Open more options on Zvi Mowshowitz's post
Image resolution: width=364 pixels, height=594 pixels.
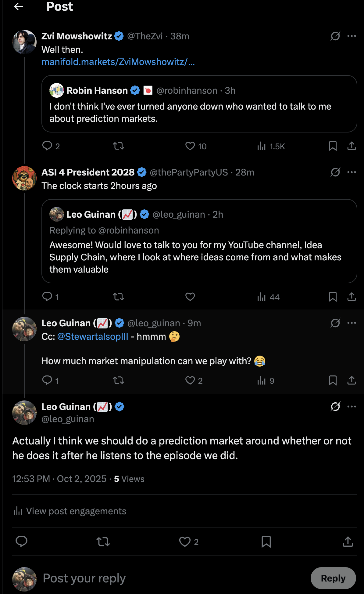352,36
